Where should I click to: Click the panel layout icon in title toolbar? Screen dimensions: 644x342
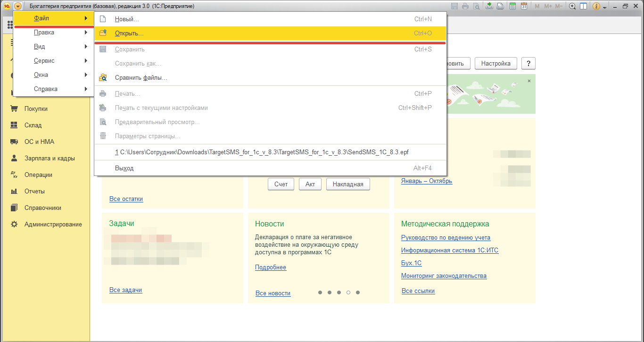click(584, 6)
